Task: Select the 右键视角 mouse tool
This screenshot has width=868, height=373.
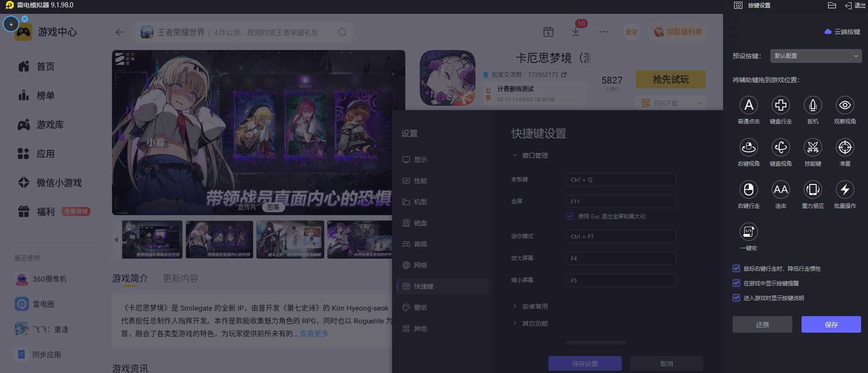Action: 749,148
